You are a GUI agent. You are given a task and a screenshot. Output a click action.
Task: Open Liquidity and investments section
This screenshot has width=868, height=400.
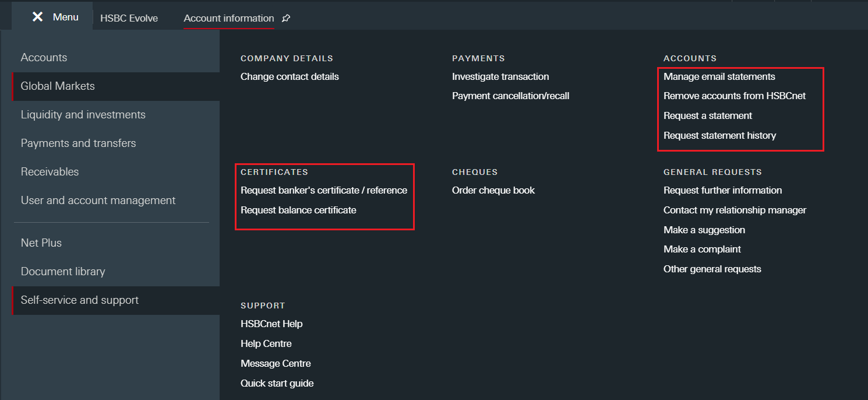tap(83, 114)
